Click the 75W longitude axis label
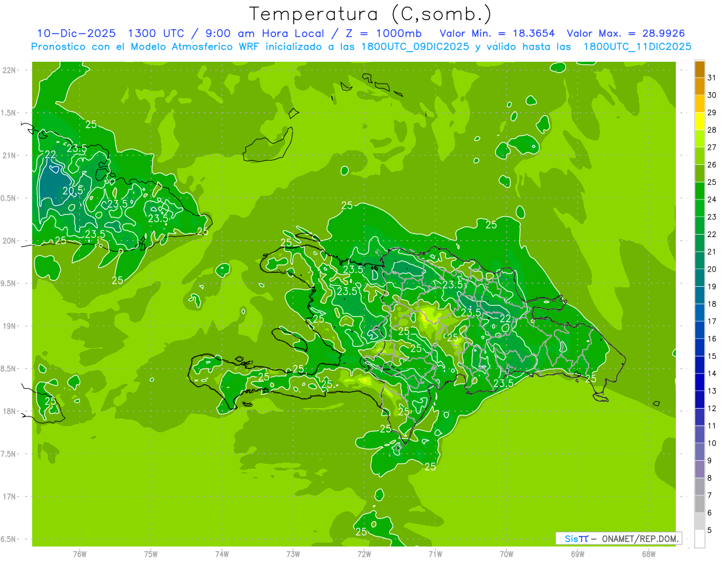The width and height of the screenshot is (728, 562). [151, 554]
